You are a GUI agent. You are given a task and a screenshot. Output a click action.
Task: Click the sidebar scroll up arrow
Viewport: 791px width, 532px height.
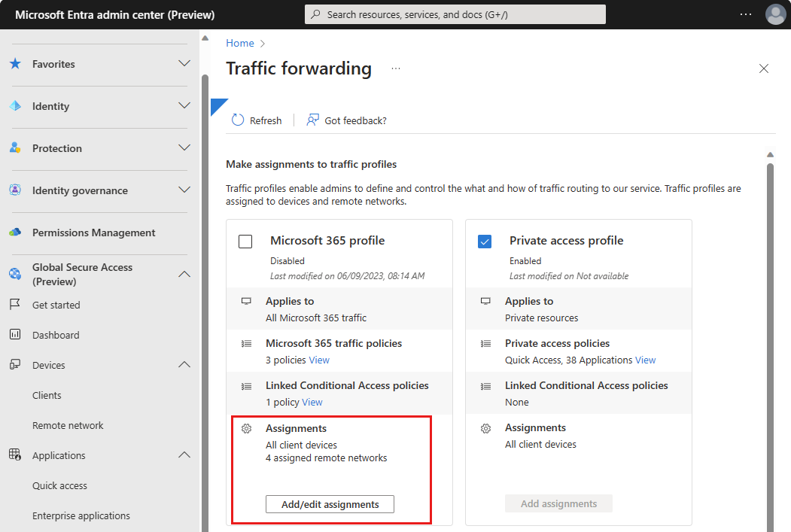[x=205, y=38]
